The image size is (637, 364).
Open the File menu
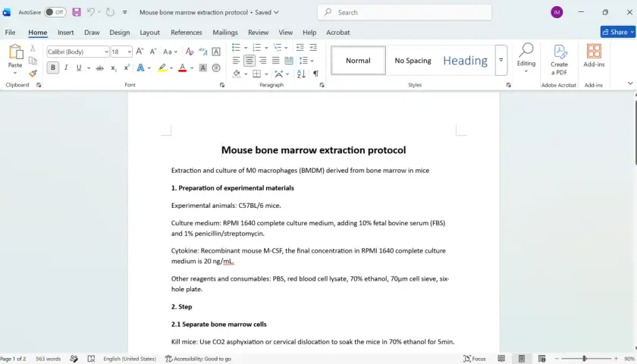(x=10, y=33)
